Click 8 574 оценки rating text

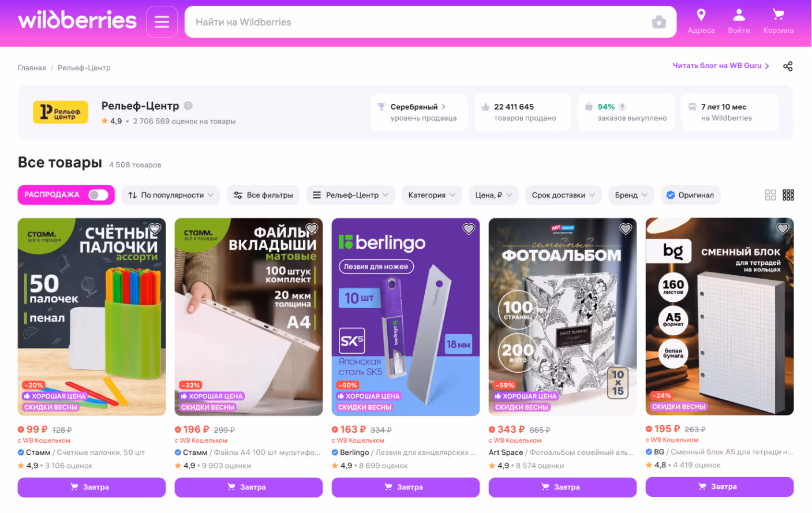click(540, 466)
